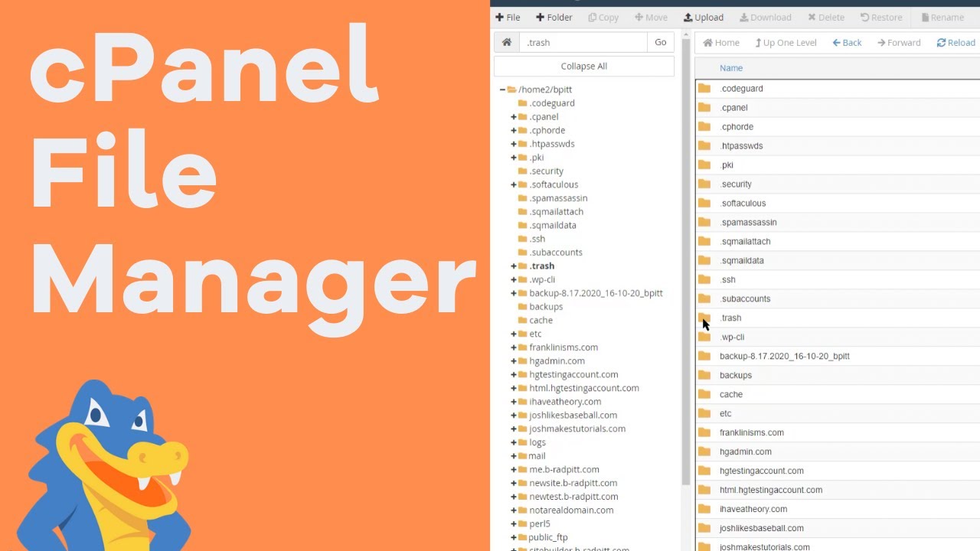Create a new file with File button

pos(508,18)
